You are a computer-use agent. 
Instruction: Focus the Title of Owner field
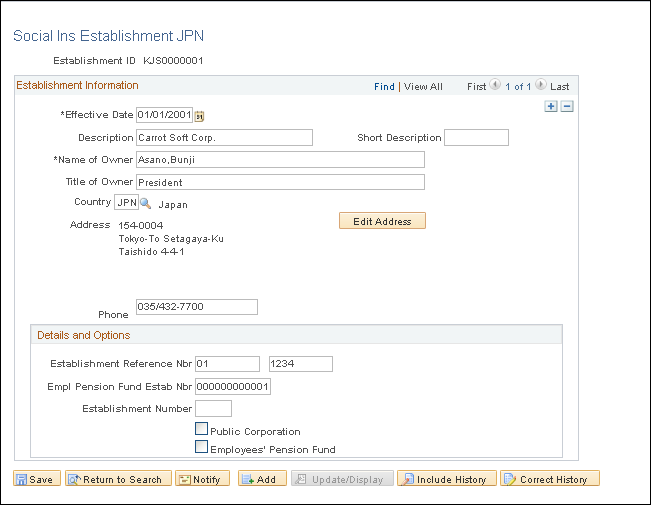coord(280,182)
